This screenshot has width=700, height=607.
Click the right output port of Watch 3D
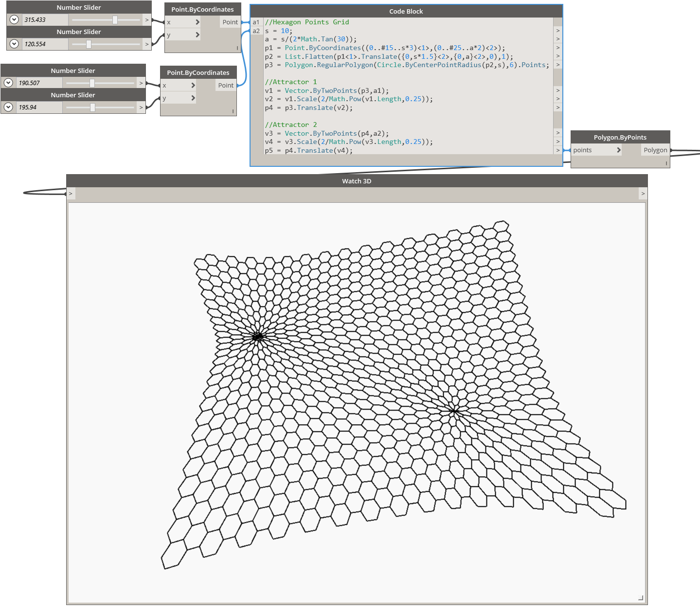click(x=642, y=193)
